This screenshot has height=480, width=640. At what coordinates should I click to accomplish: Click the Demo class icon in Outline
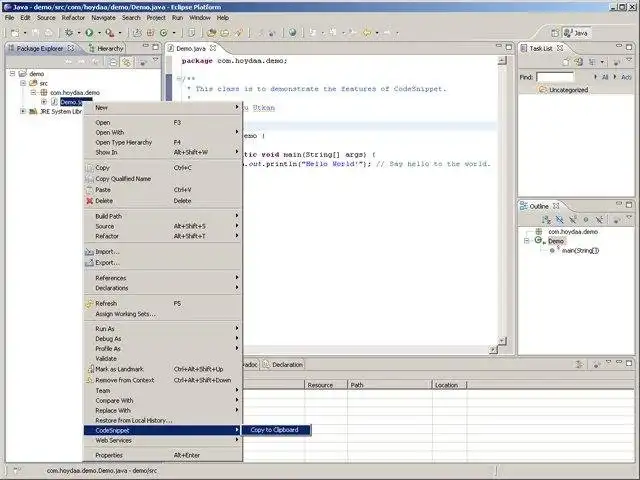coord(538,241)
